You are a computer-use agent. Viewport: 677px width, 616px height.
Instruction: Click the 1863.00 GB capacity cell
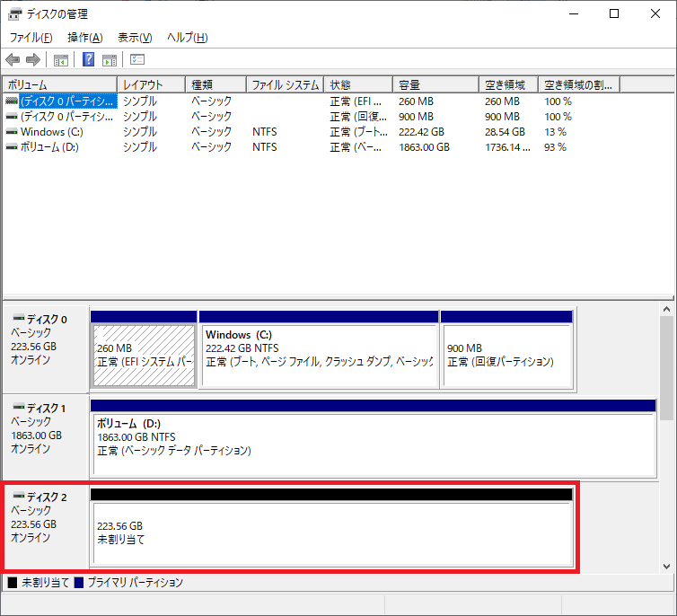[x=424, y=147]
